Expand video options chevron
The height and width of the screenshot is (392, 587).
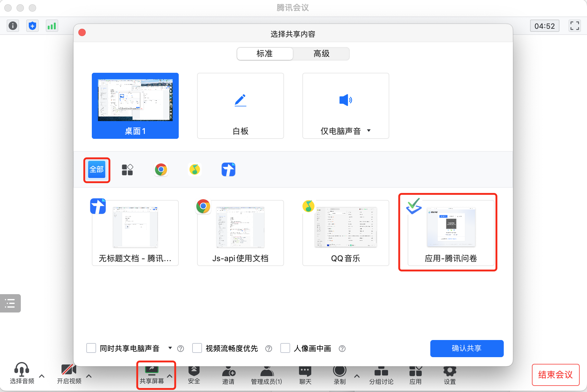[x=89, y=376]
